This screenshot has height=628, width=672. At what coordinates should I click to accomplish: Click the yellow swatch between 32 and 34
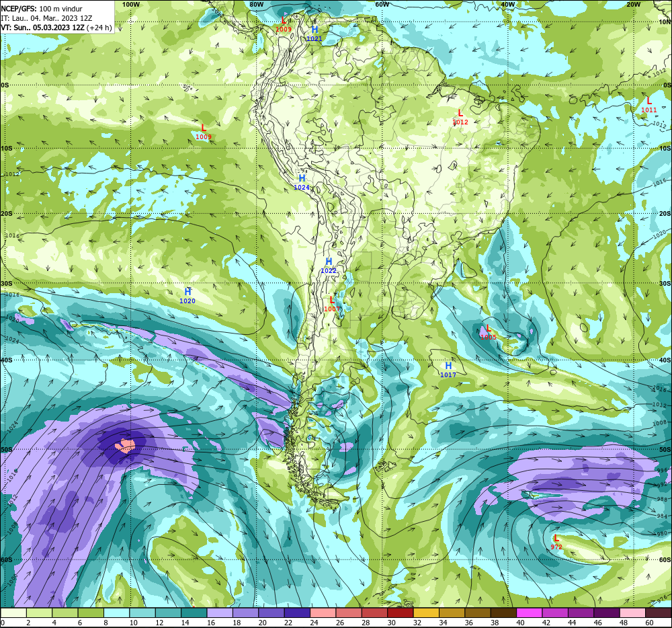pos(426,613)
